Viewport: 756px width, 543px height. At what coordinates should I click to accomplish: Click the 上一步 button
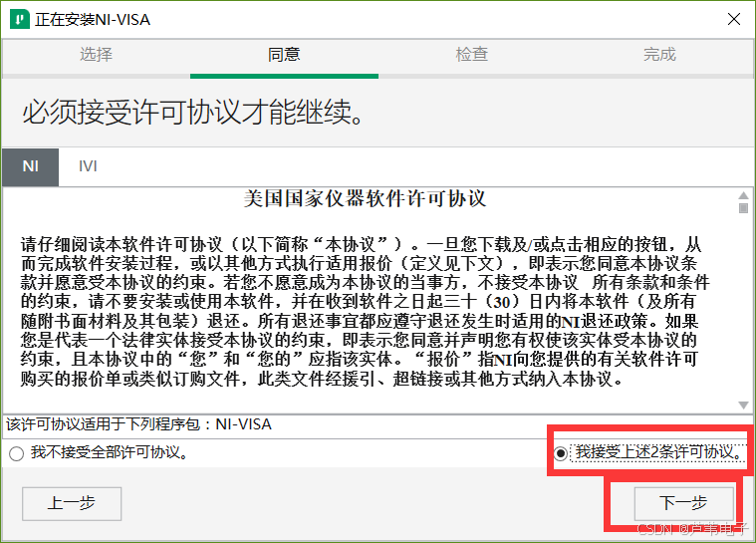click(72, 503)
